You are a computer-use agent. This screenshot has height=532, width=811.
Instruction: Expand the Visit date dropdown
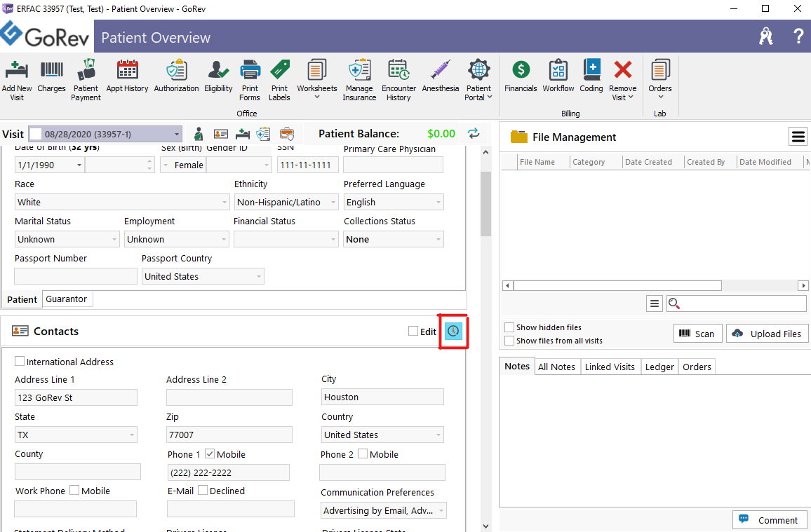177,134
